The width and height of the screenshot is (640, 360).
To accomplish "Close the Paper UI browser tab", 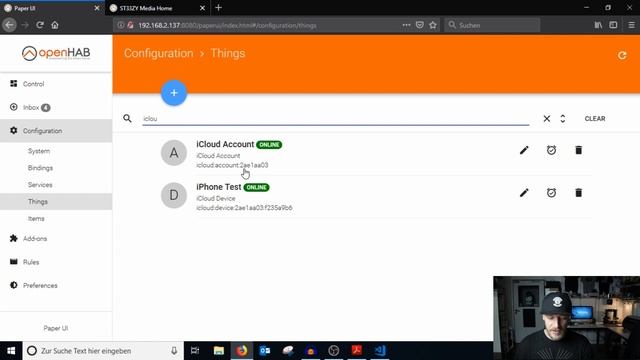I will (97, 8).
